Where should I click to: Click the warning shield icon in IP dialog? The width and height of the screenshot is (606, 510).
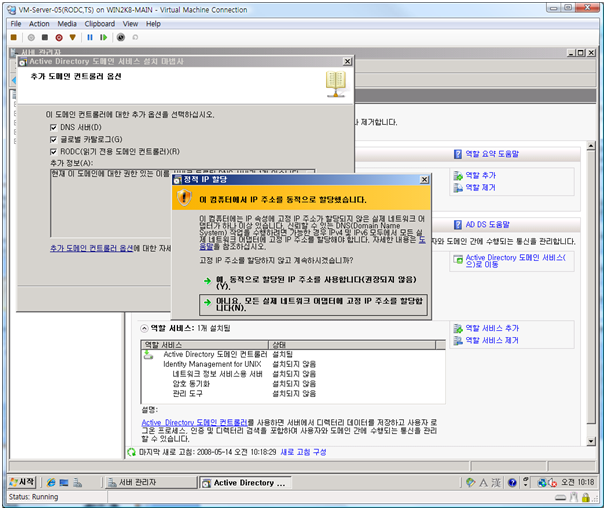184,198
